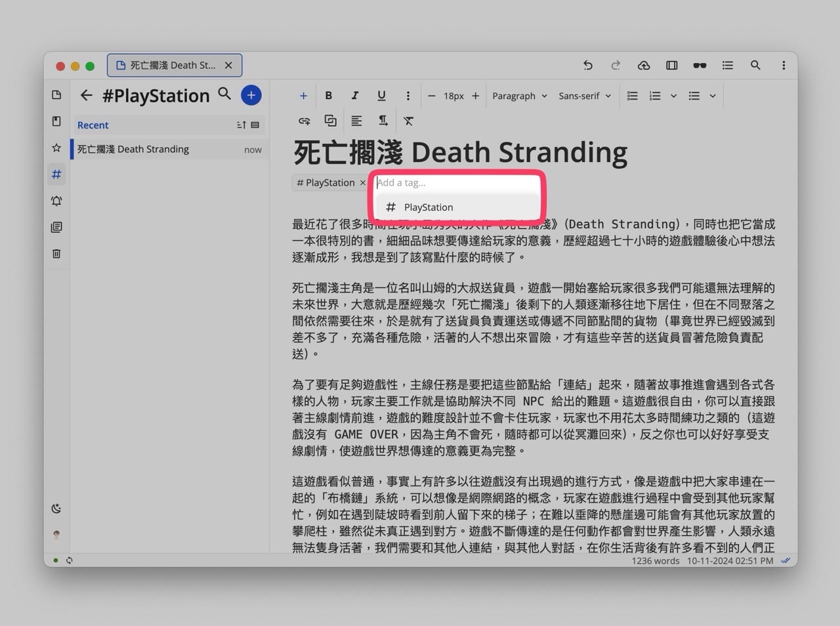Undo the last edit
The height and width of the screenshot is (626, 840).
[x=588, y=65]
